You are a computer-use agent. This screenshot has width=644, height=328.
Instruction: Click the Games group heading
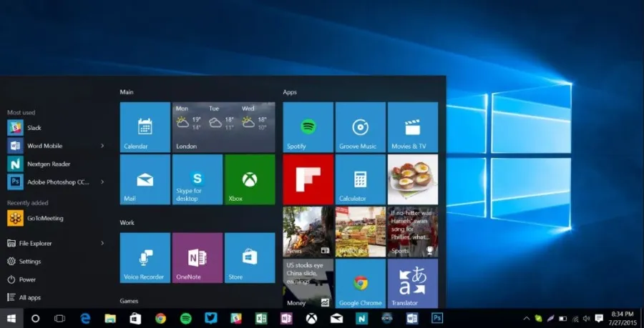(x=129, y=301)
